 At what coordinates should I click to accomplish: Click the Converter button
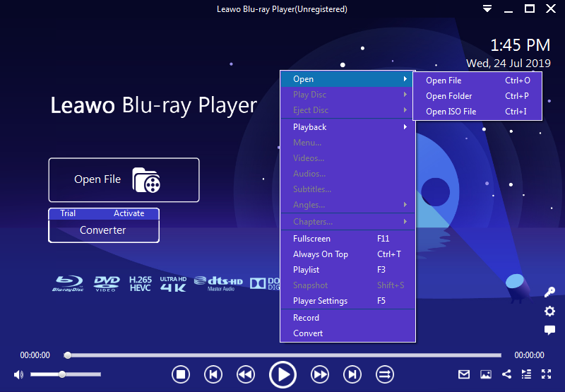click(104, 230)
